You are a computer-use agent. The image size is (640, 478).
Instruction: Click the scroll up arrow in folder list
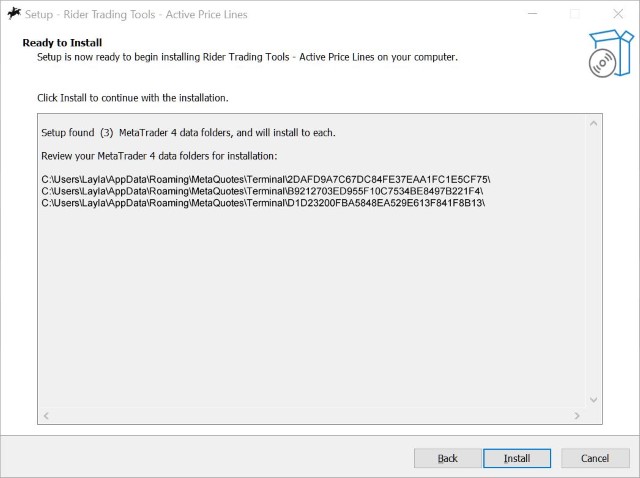point(593,123)
